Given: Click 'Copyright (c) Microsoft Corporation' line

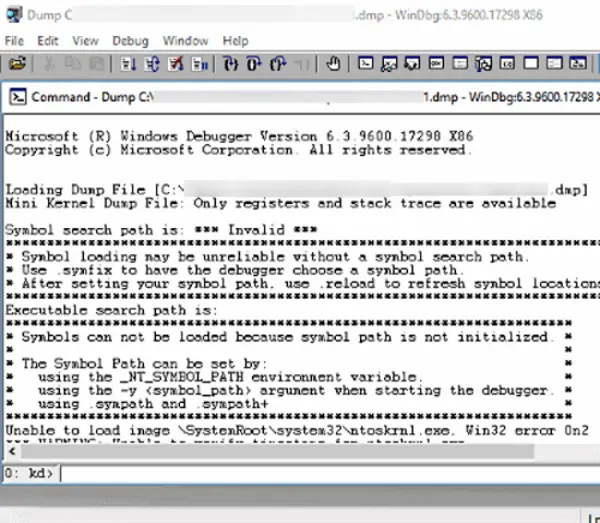Looking at the screenshot, I should [x=239, y=150].
